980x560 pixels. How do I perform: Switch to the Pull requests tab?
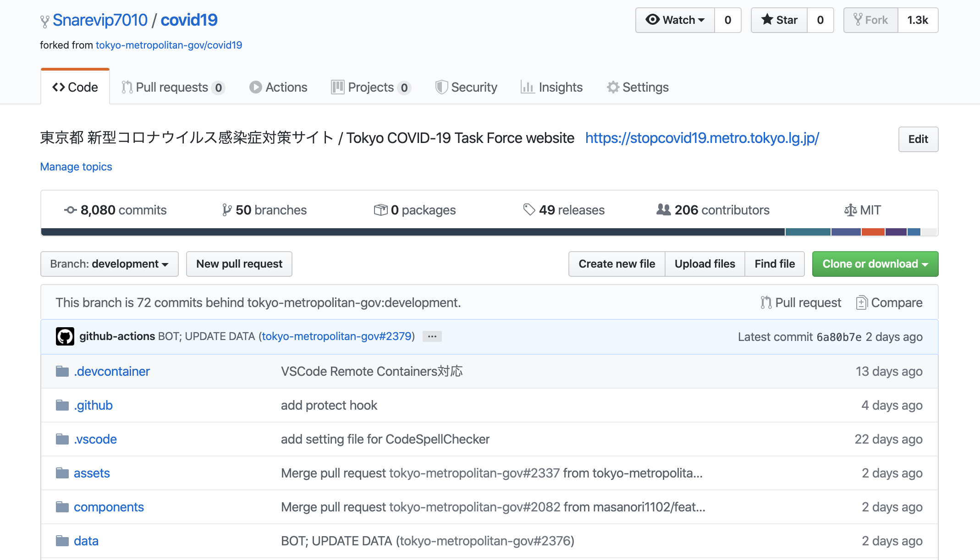click(173, 87)
